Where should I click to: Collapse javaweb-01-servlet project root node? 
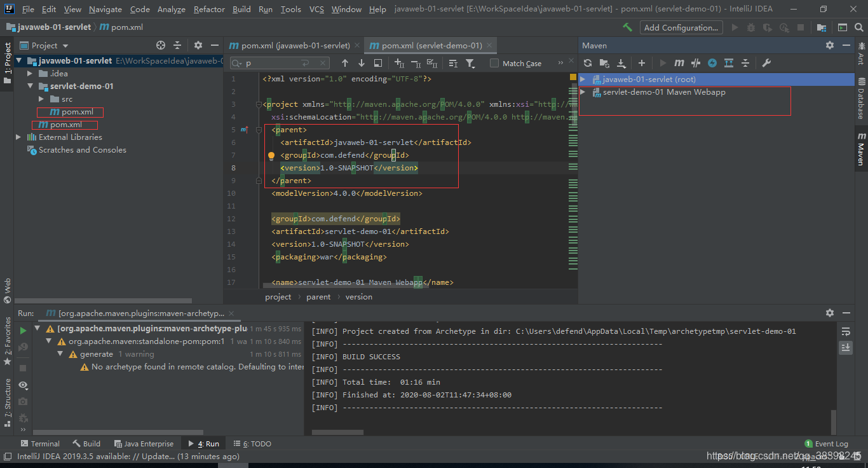click(20, 61)
